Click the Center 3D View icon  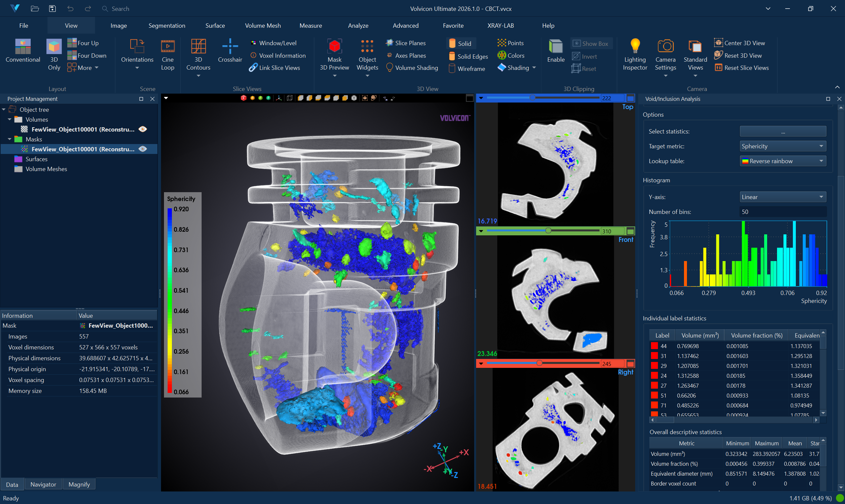pyautogui.click(x=718, y=43)
